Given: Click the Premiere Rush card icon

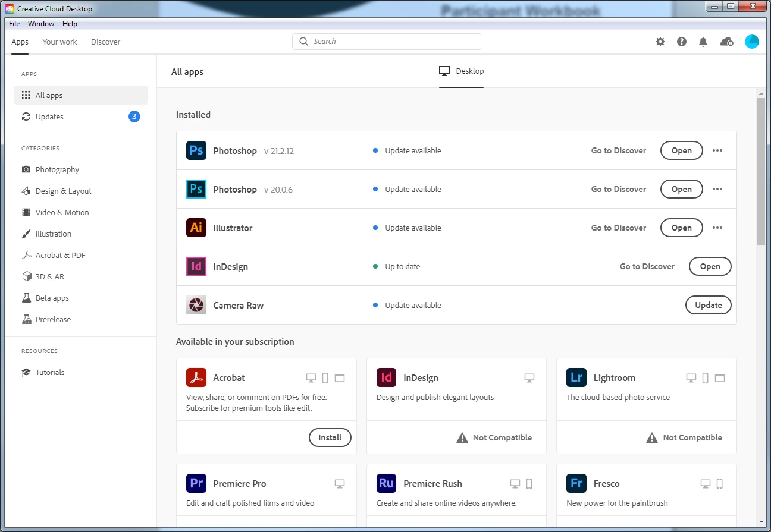Looking at the screenshot, I should coord(387,483).
